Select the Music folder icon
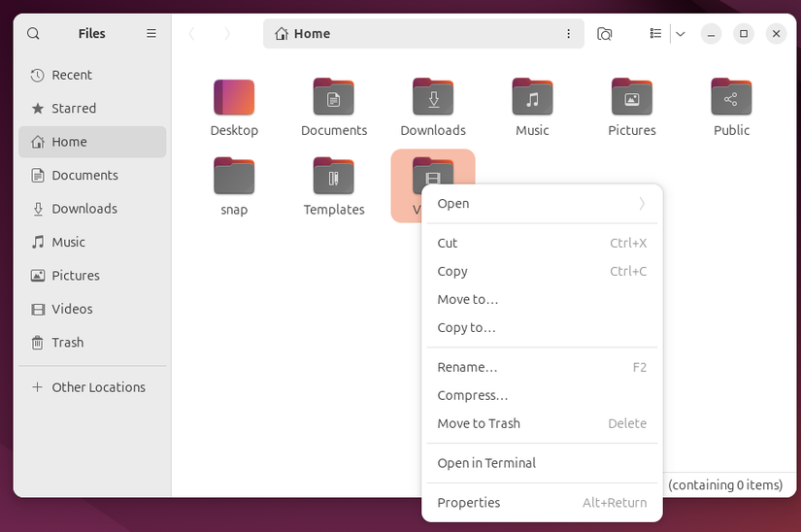This screenshot has width=801, height=532. [x=532, y=98]
